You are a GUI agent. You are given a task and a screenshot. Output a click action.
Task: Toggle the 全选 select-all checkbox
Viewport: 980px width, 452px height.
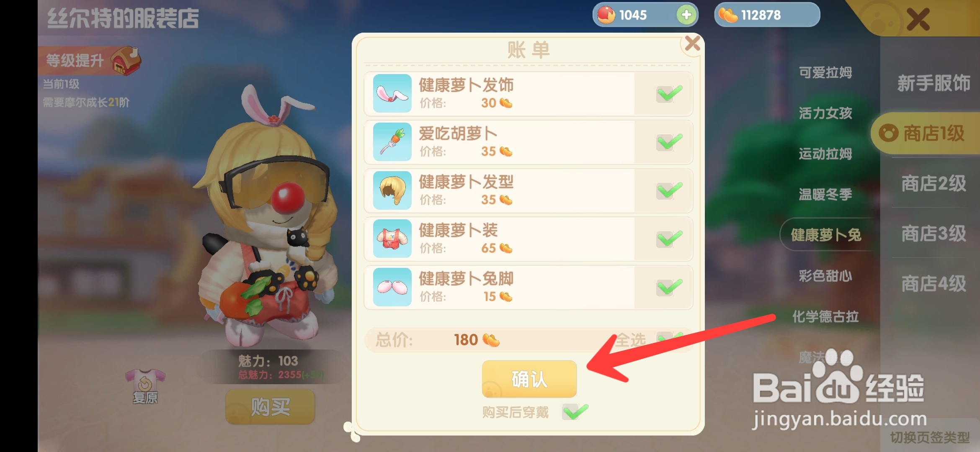670,339
